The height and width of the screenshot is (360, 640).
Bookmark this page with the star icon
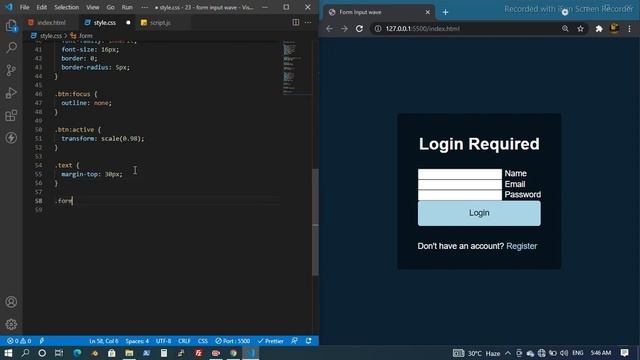(x=580, y=29)
